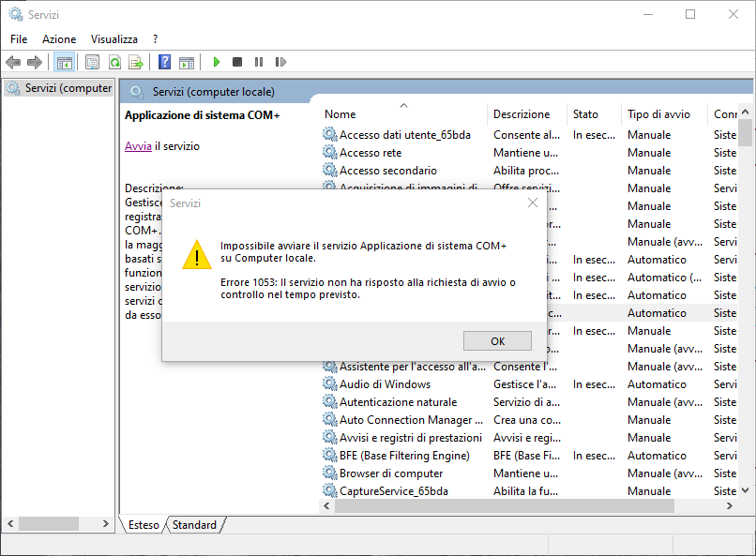Select Auto Connection Manager service row
This screenshot has height=556, width=756.
[x=529, y=420]
